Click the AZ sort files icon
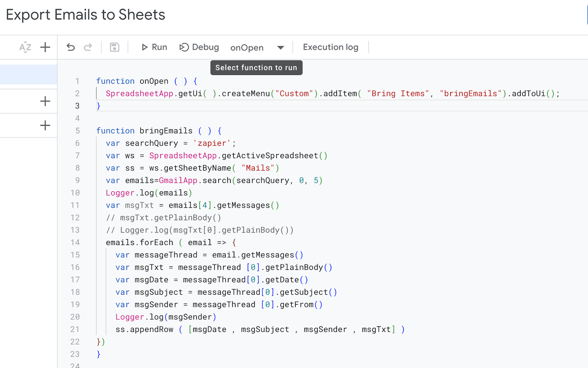 tap(25, 47)
